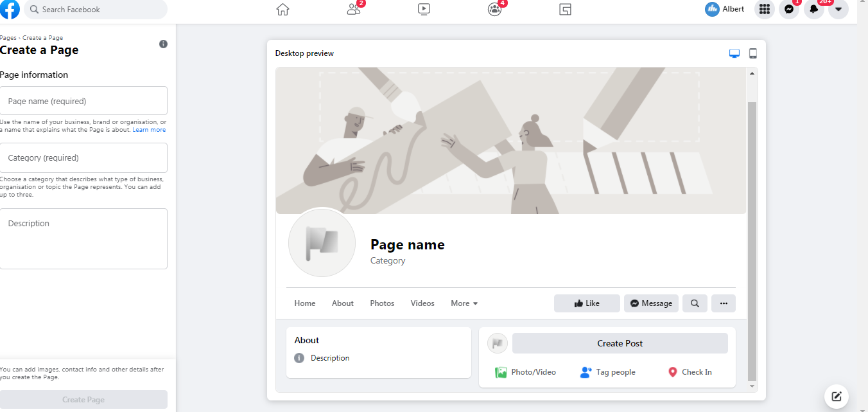Open the Category field dropdown
Viewport: 868px width, 412px height.
(x=84, y=157)
